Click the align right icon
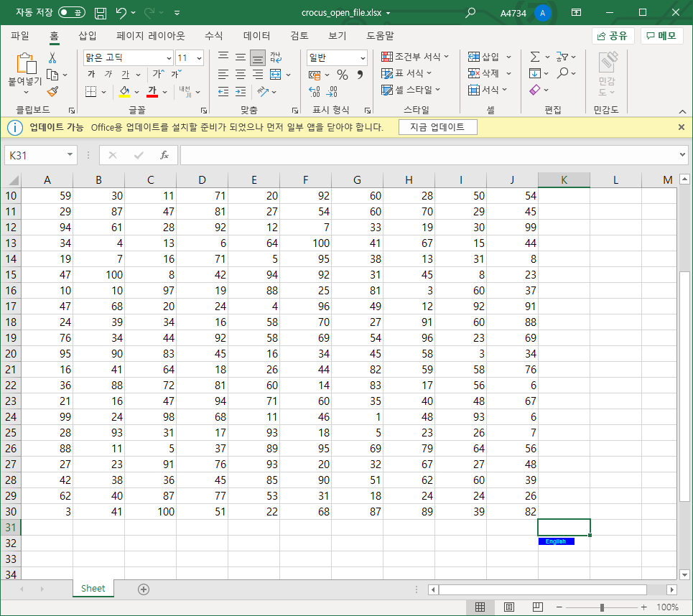 tap(258, 74)
